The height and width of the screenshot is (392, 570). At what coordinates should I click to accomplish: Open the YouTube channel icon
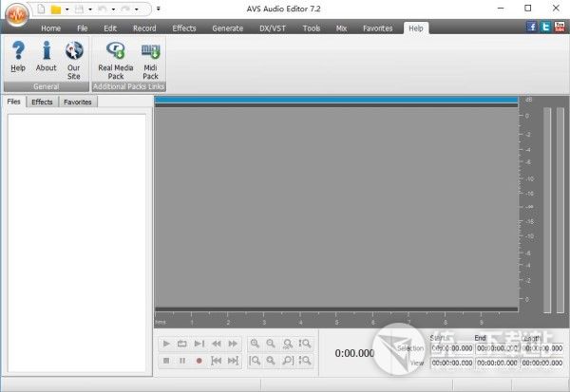point(560,27)
